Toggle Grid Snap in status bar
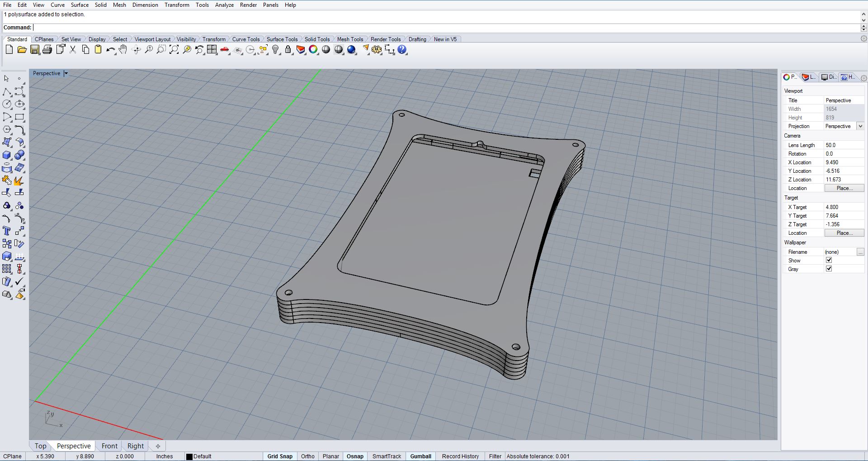 point(280,456)
